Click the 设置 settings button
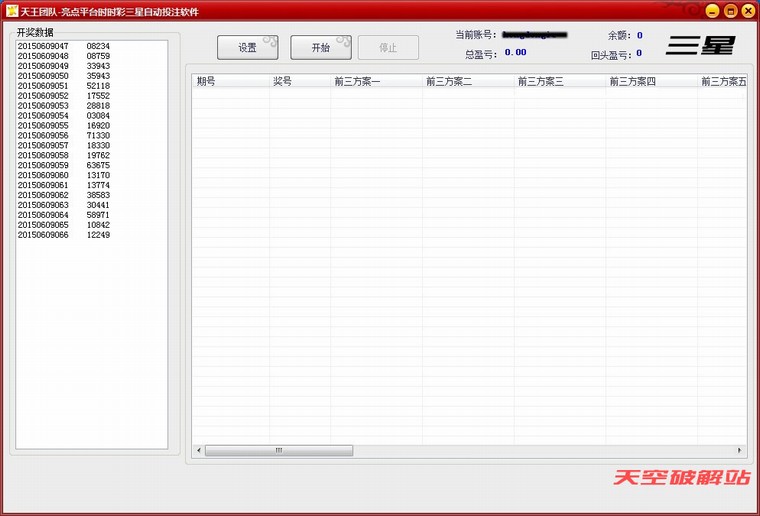Viewport: 760px width, 516px height. point(247,48)
